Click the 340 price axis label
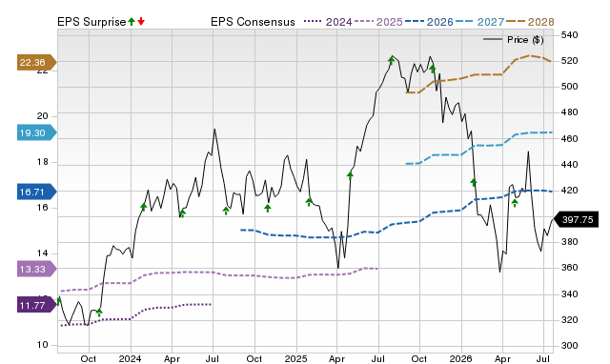The image size is (610, 364). tap(569, 294)
